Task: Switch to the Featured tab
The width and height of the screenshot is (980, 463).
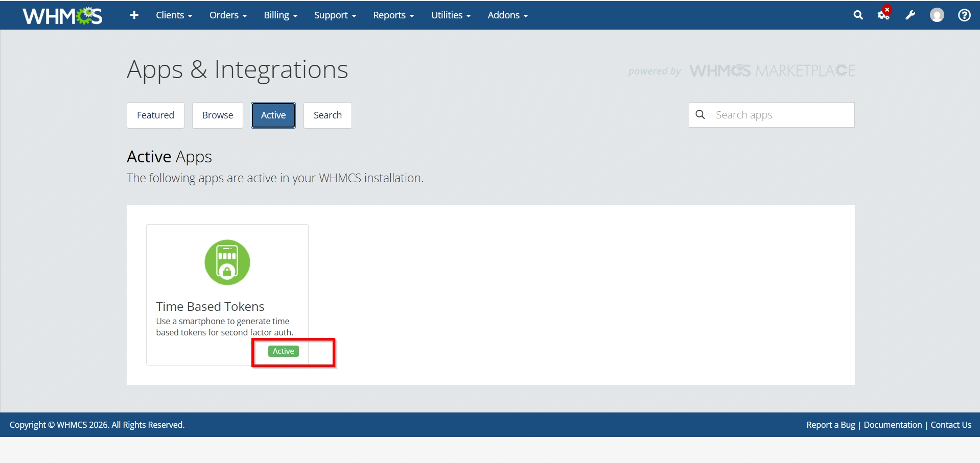Action: click(x=155, y=115)
